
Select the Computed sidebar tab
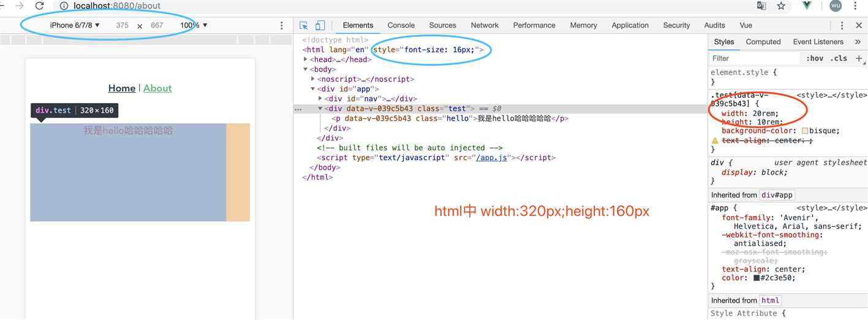point(763,42)
